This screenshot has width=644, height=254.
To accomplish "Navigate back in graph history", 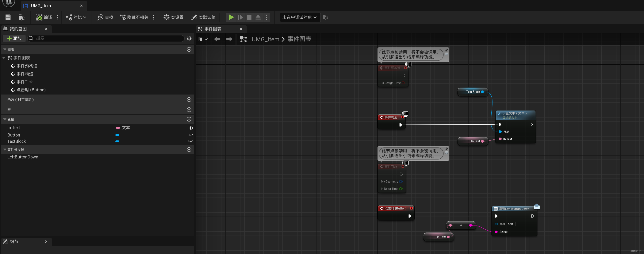I will (x=217, y=39).
